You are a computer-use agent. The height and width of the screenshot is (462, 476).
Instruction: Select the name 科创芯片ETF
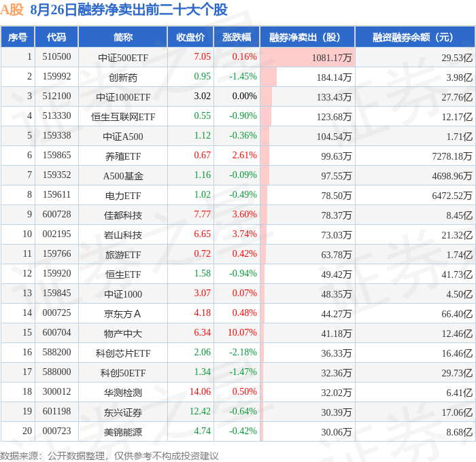123,353
